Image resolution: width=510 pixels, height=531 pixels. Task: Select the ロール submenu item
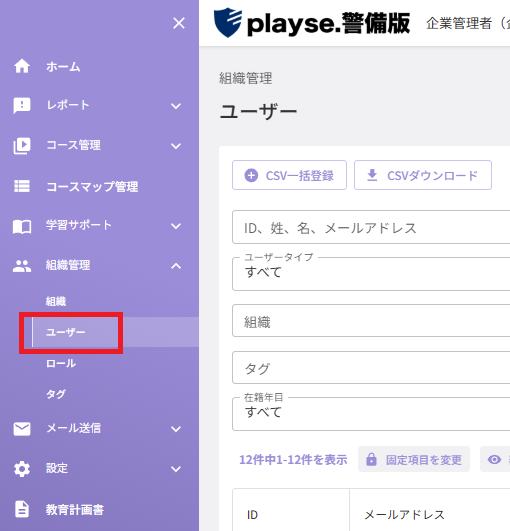(61, 363)
